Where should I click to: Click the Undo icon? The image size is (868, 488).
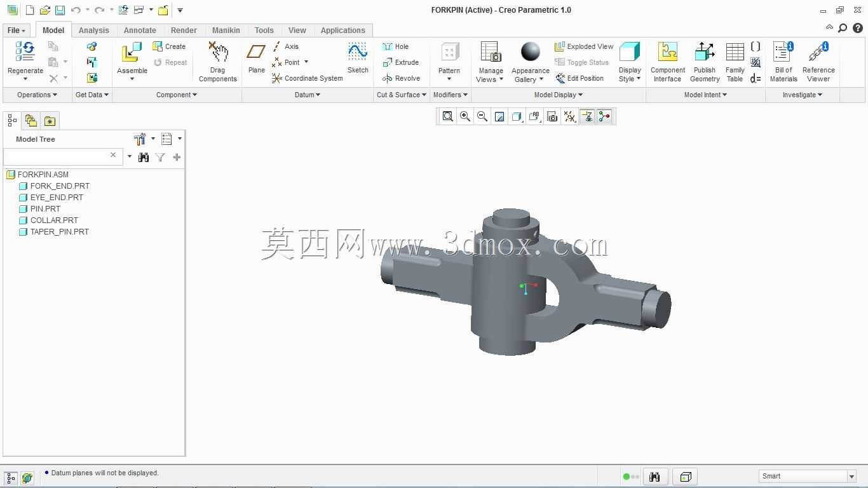pos(76,10)
